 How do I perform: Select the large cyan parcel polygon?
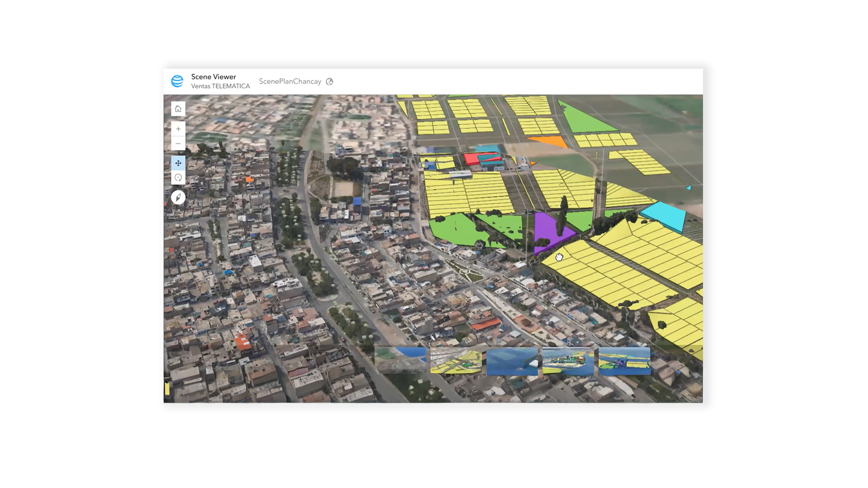tap(665, 216)
